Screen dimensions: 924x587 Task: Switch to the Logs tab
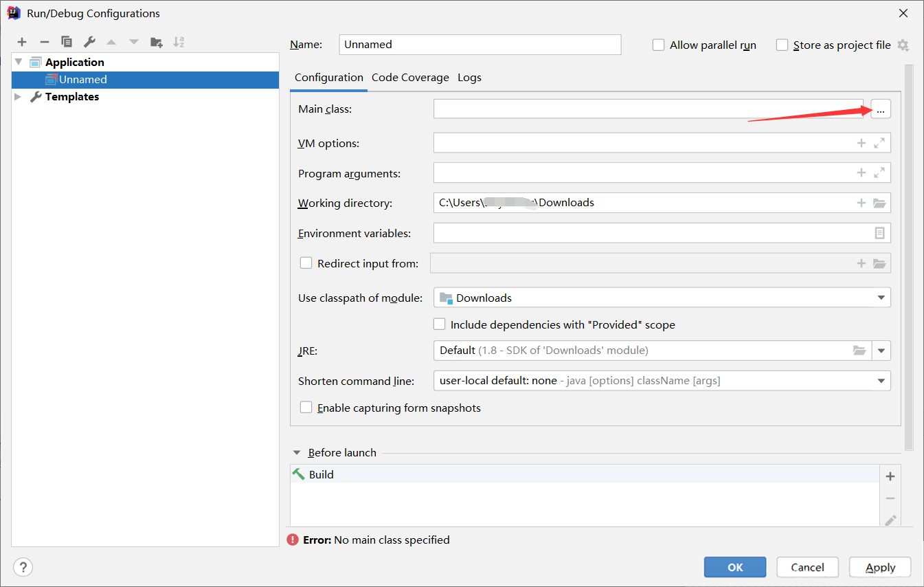[469, 78]
